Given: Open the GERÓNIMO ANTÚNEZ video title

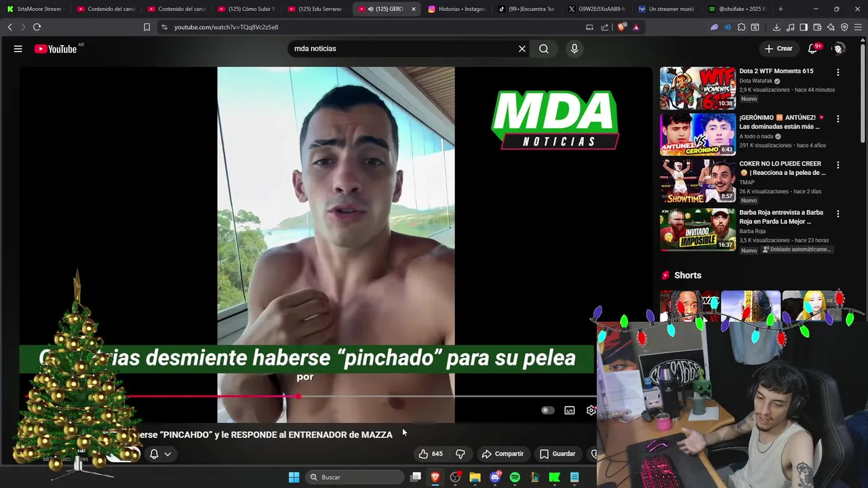Looking at the screenshot, I should coord(782,122).
